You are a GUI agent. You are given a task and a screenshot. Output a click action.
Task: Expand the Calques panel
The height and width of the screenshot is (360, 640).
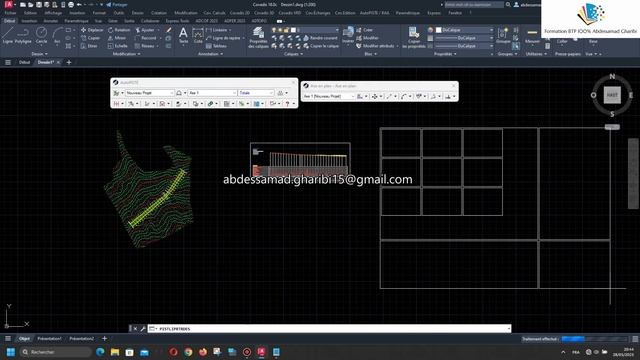click(293, 54)
